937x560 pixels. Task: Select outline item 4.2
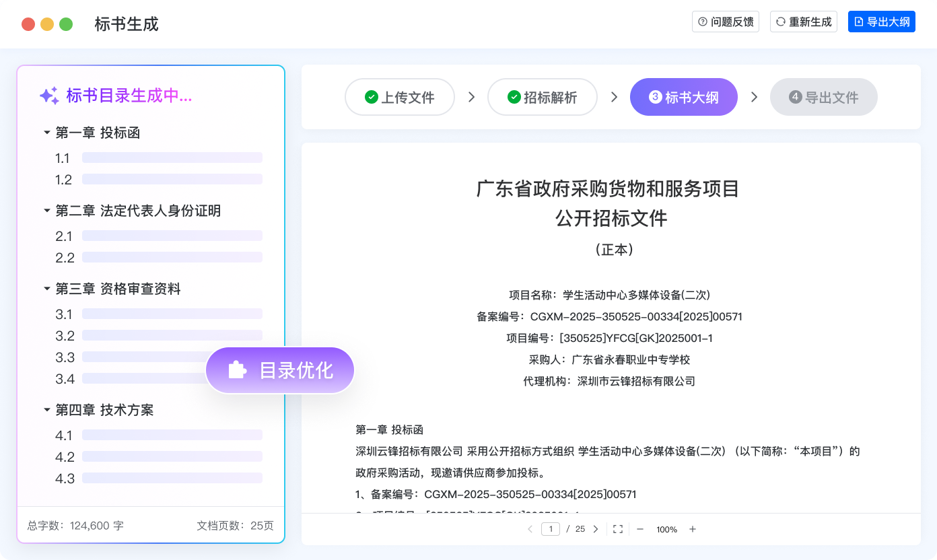(159, 457)
